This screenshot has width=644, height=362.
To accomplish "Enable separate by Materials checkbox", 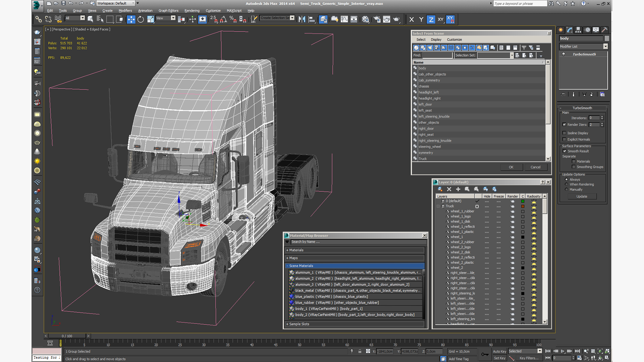I will (x=574, y=162).
